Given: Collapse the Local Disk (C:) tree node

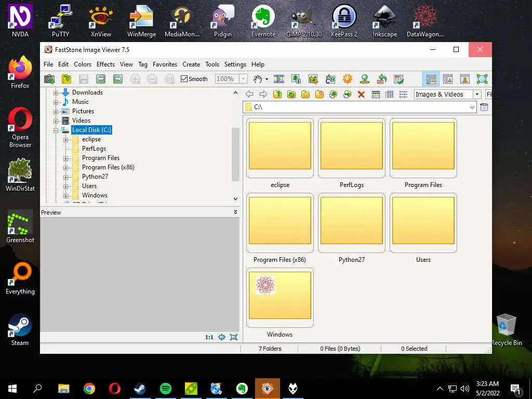Looking at the screenshot, I should point(56,130).
